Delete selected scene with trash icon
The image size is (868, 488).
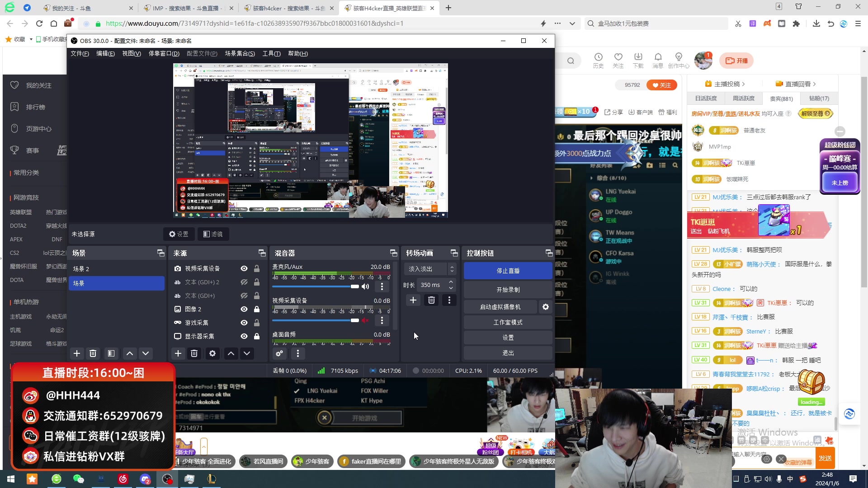click(93, 353)
